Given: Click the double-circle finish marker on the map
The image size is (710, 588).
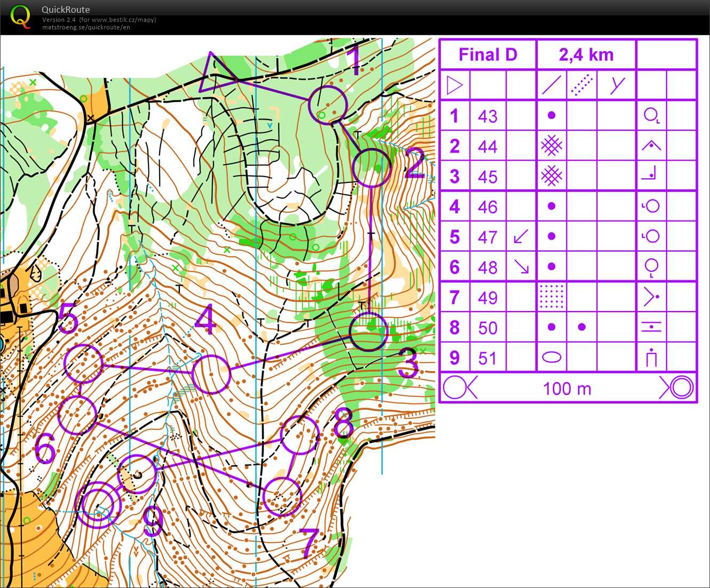Looking at the screenshot, I should 98,505.
